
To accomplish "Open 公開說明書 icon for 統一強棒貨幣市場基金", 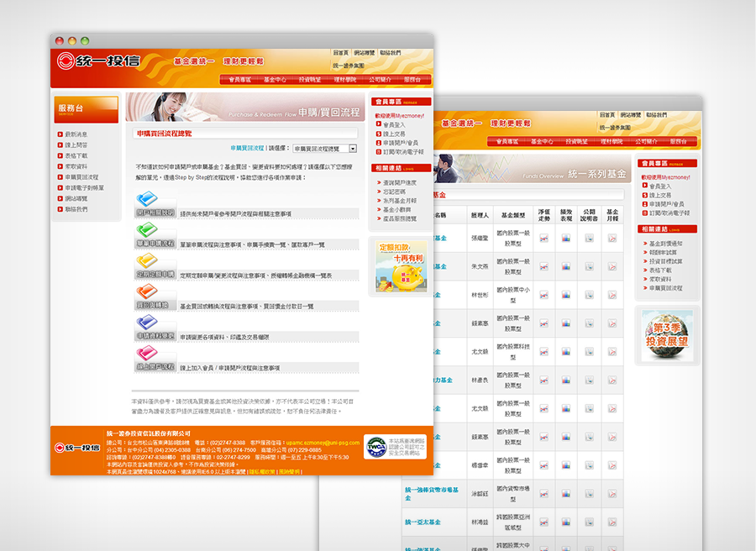I will coord(589,494).
